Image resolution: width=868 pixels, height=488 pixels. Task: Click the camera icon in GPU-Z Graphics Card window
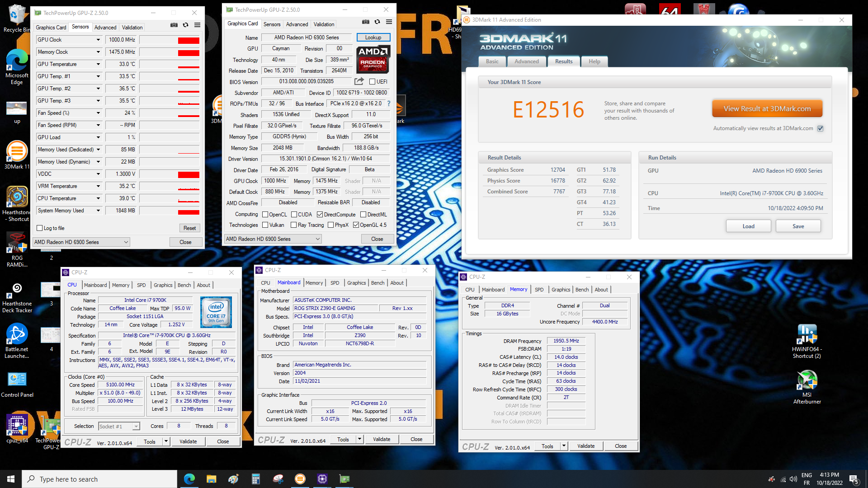[366, 22]
